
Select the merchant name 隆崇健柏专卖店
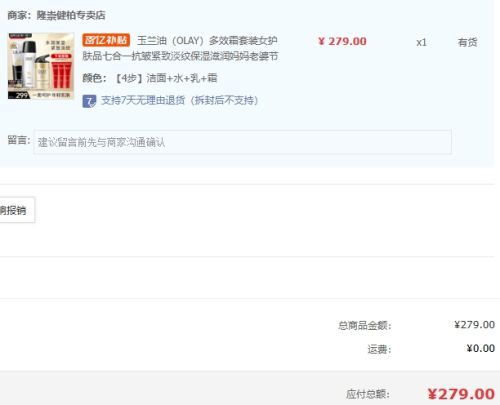click(x=71, y=15)
